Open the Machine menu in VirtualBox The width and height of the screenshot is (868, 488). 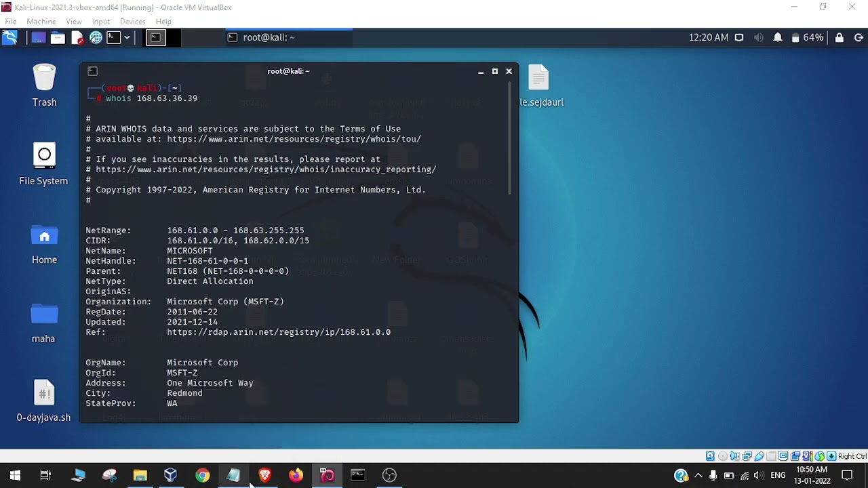tap(41, 22)
